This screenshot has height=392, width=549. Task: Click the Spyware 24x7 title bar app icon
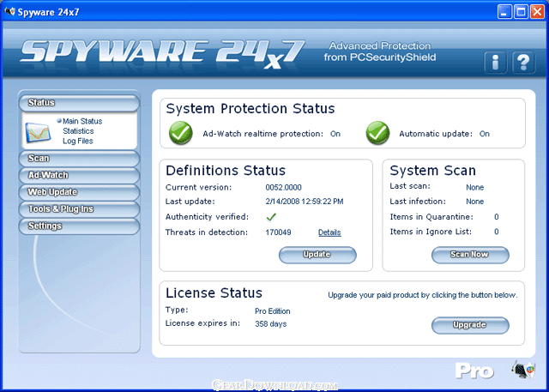coord(9,12)
